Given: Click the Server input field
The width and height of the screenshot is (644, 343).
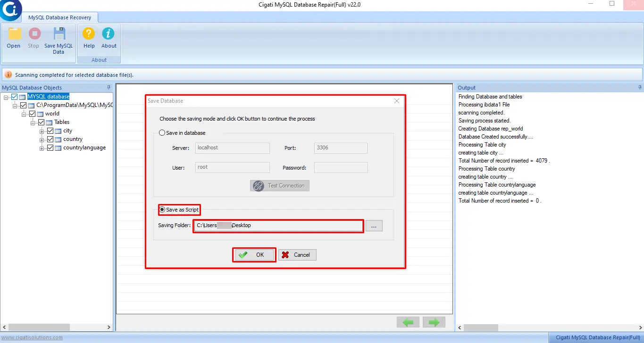Looking at the screenshot, I should coord(233,148).
